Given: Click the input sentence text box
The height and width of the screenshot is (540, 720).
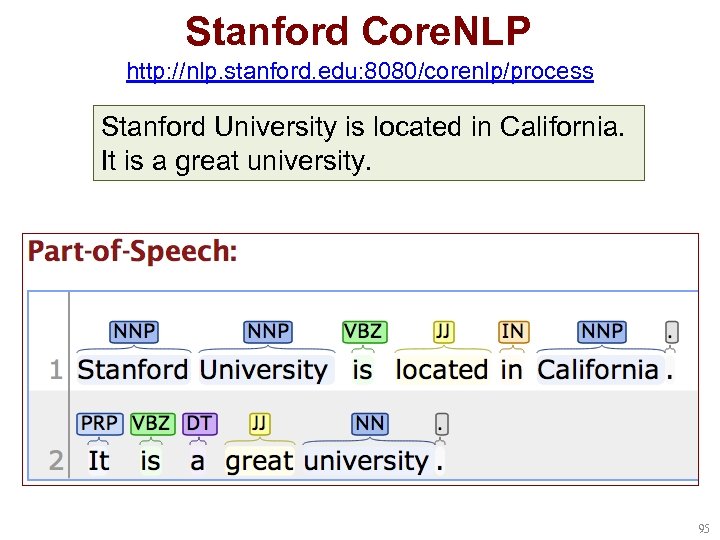Looking at the screenshot, I should pyautogui.click(x=368, y=143).
